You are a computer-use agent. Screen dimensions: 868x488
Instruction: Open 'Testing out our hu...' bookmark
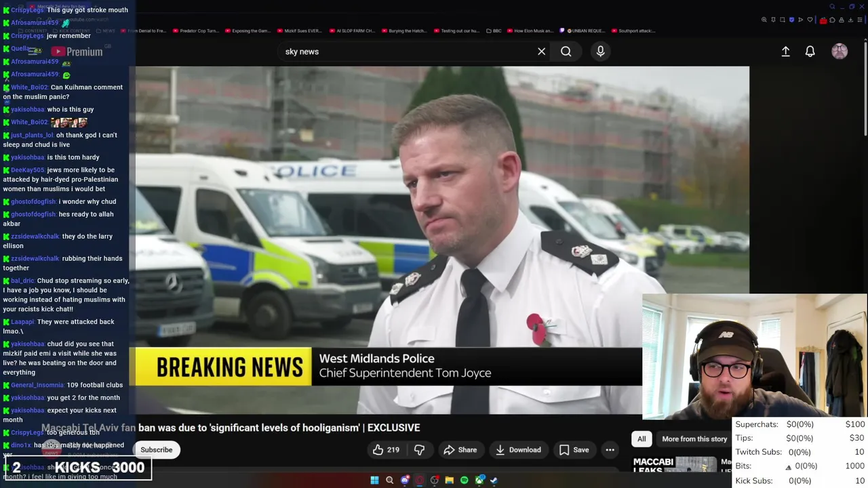coord(456,30)
